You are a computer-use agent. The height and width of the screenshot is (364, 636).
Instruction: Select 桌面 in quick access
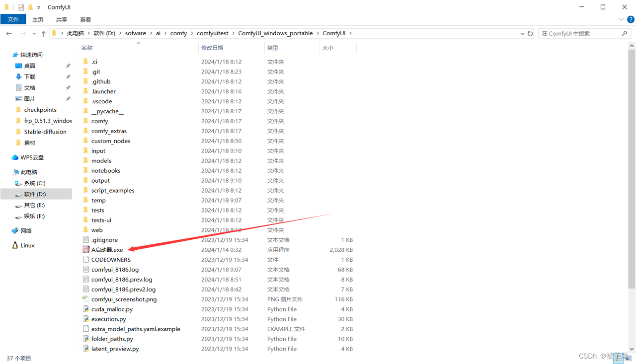point(30,66)
